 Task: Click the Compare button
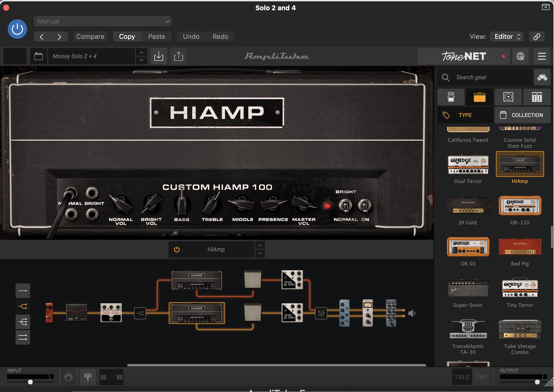tap(90, 37)
